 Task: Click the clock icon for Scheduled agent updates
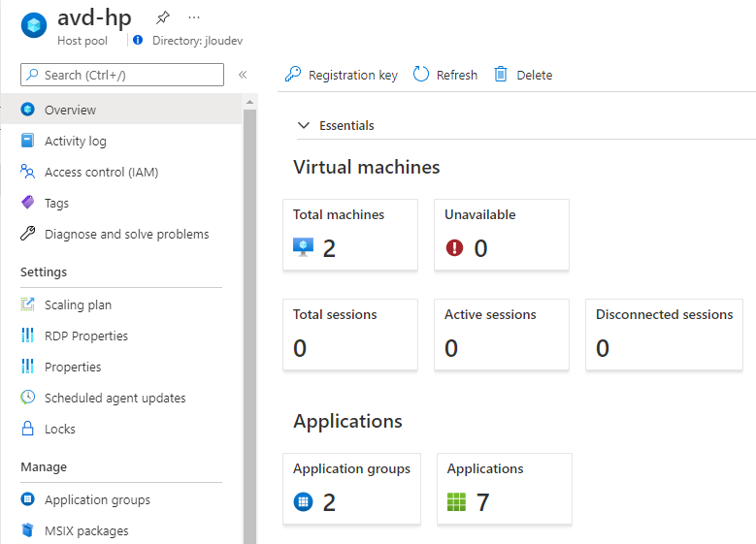coord(28,398)
